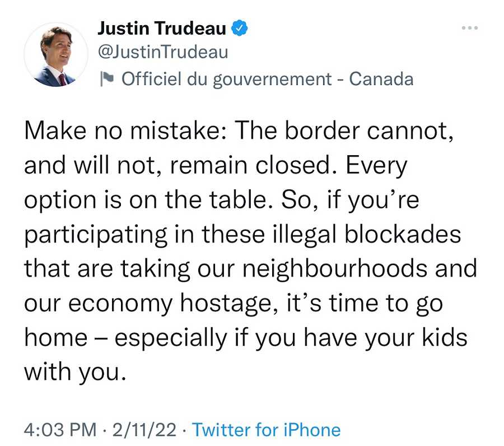Open the three-dot more options menu
The height and width of the screenshot is (446, 504).
(x=470, y=28)
